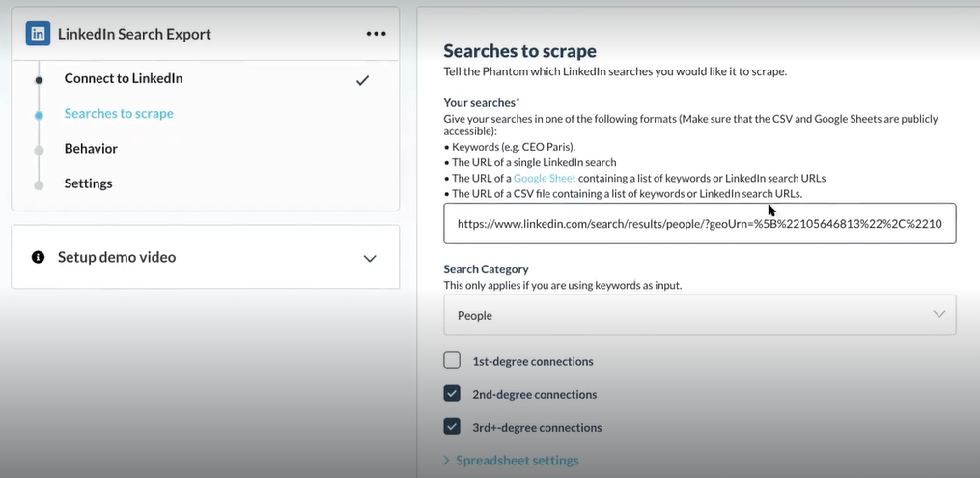Open the Settings step

coord(88,183)
